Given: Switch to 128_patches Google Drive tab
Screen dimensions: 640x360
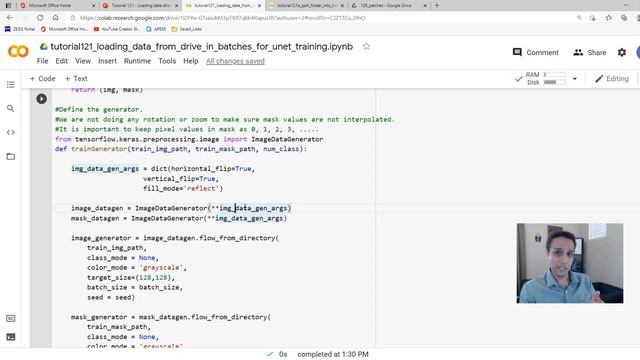Looking at the screenshot, I should (x=388, y=6).
